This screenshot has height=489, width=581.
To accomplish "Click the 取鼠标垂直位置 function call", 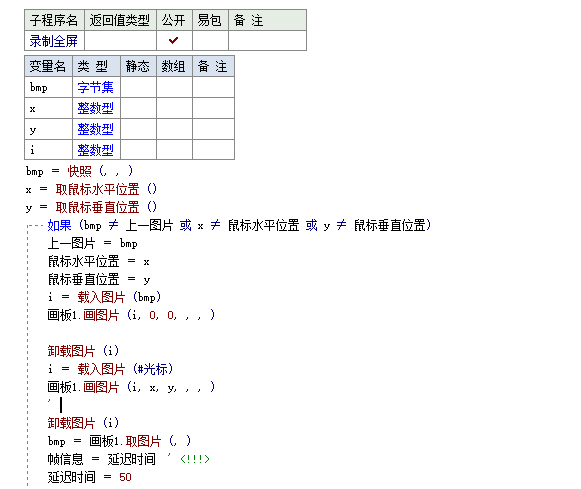I will tap(97, 207).
